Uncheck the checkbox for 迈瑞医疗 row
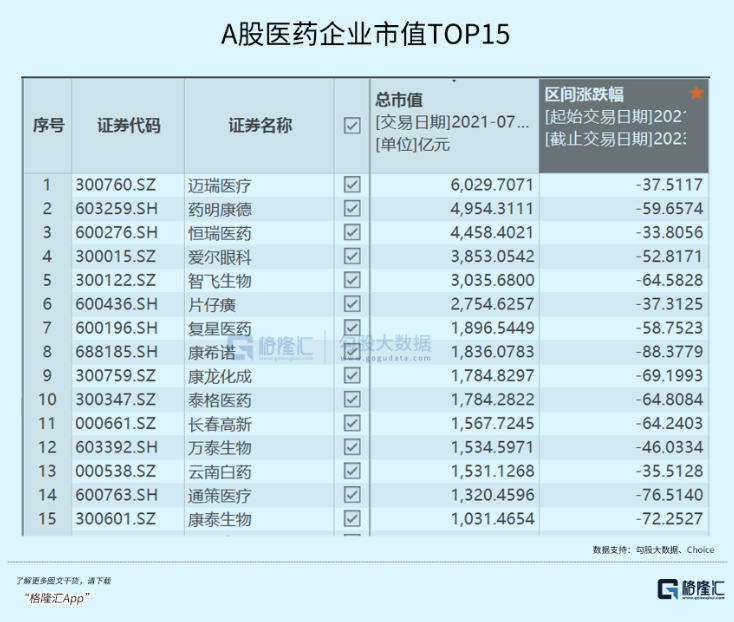 (352, 184)
